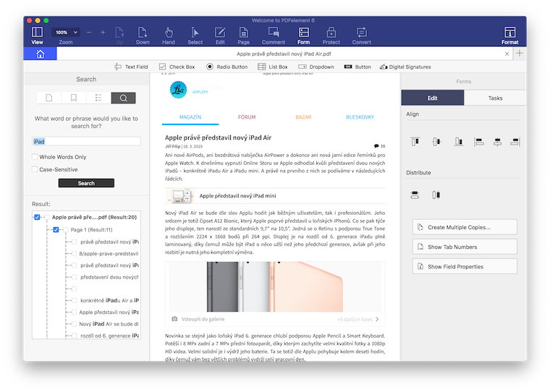This screenshot has width=550, height=392.
Task: Add a Radio Button form element
Action: coord(227,67)
